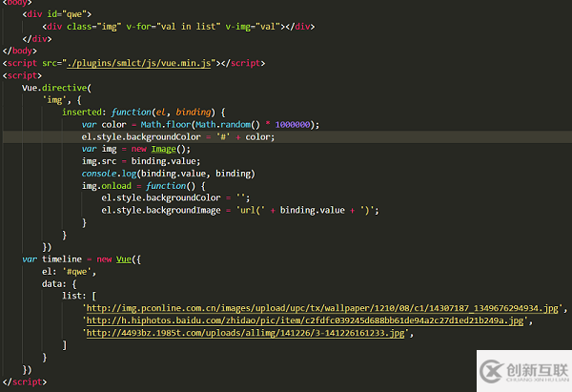
Task: Open the h.hiphotos.baidu.com image URL
Action: click(303, 320)
